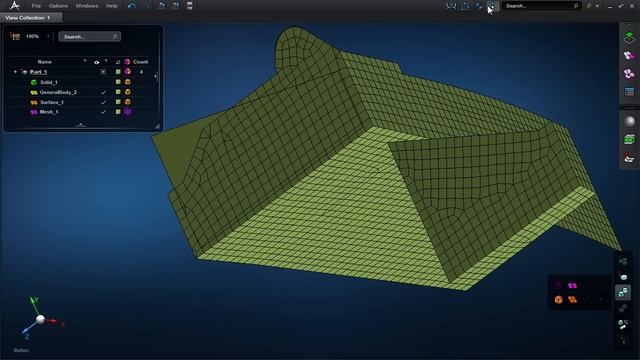Select Mesh_1 in the model tree

pyautogui.click(x=49, y=112)
